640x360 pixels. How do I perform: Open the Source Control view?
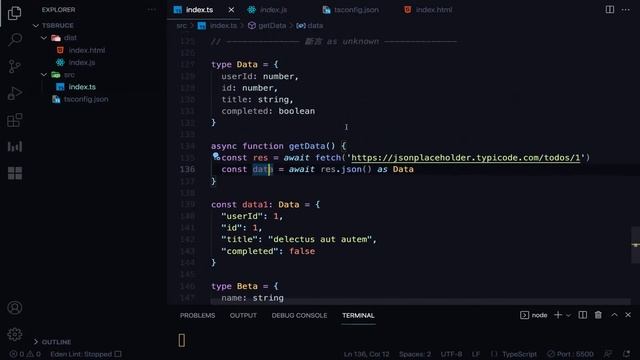pyautogui.click(x=15, y=66)
